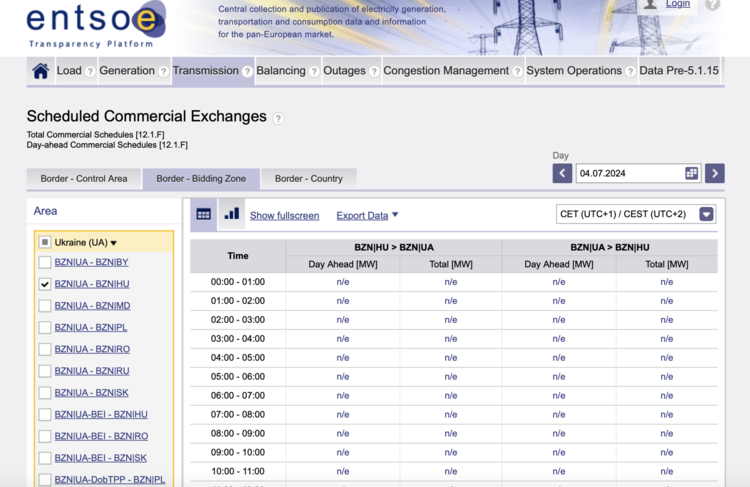Open the BZN|UA - BZN|RU link

pyautogui.click(x=92, y=371)
